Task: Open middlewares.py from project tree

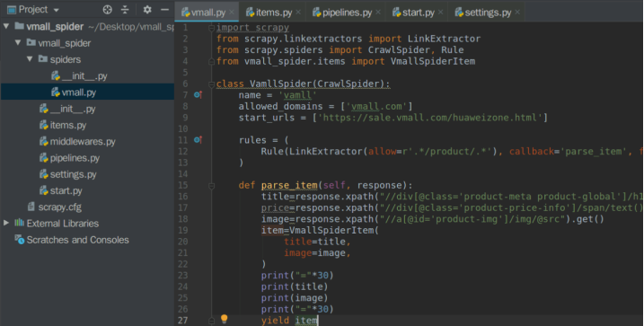Action: pos(77,142)
